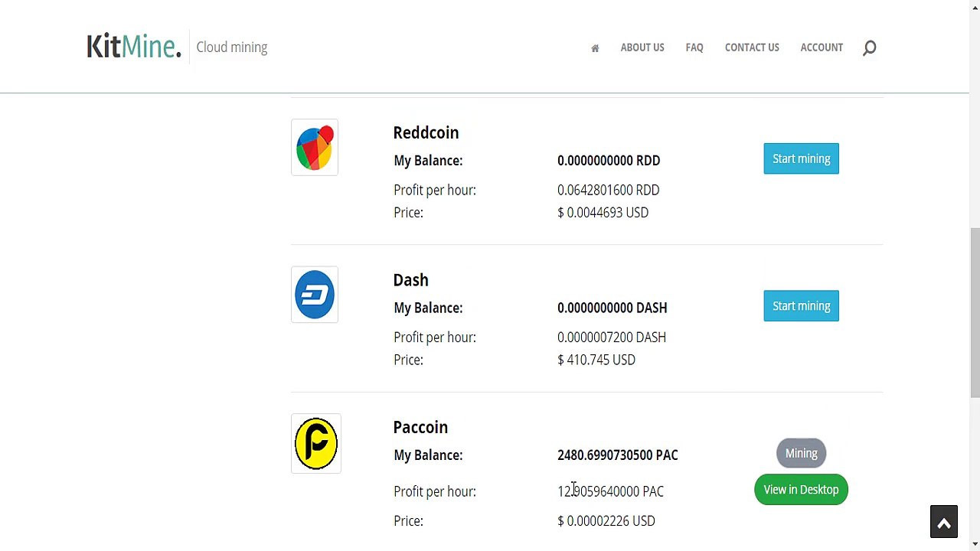Click the Cloud mining tagline text

click(232, 47)
